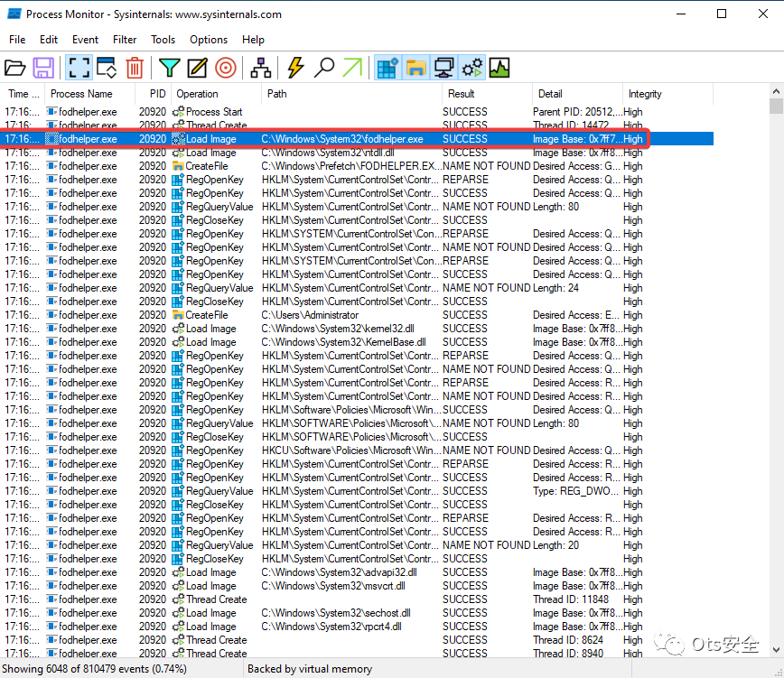
Task: Click the Highlight pencil icon
Action: [197, 68]
